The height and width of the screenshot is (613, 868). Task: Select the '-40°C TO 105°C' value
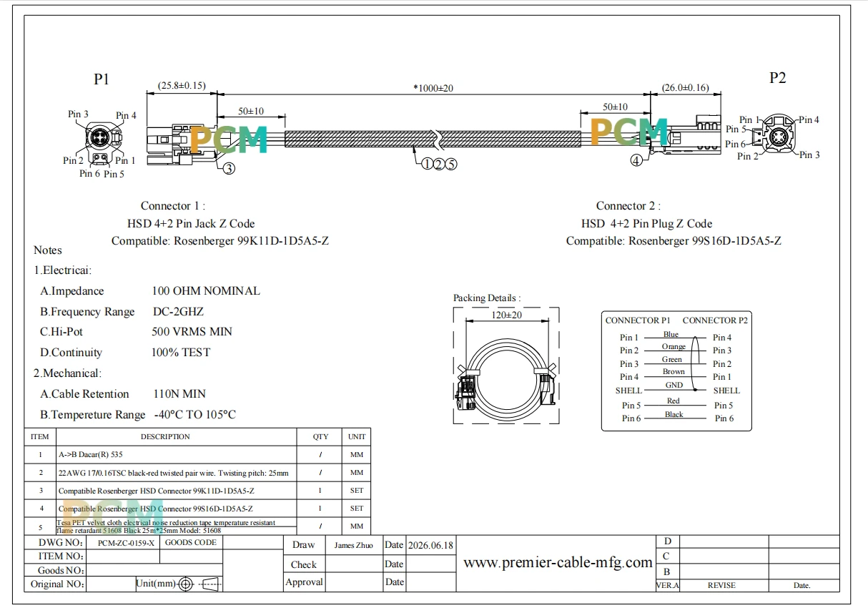point(194,415)
